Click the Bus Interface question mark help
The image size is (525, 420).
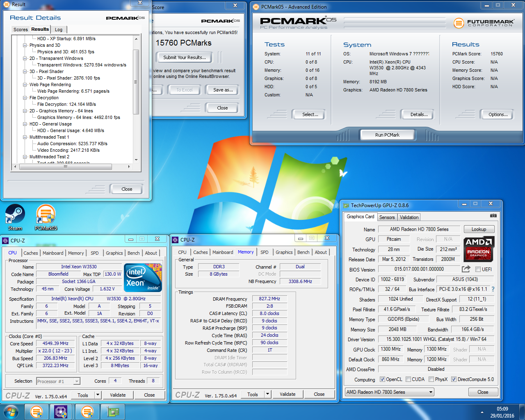click(493, 289)
